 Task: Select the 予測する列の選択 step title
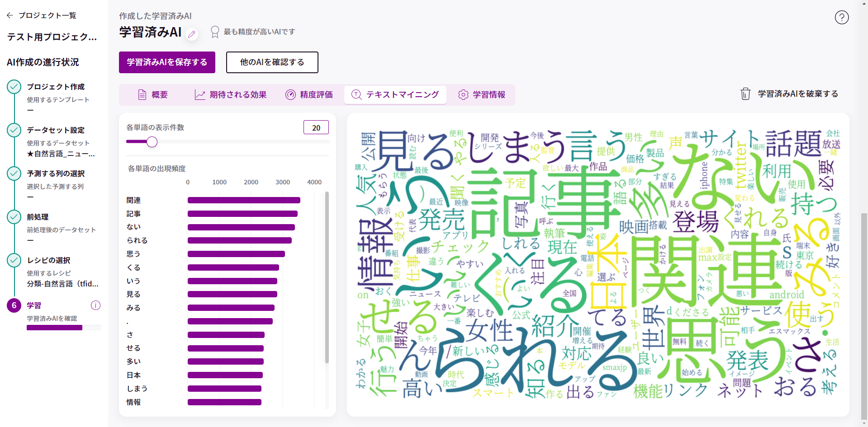coord(56,174)
